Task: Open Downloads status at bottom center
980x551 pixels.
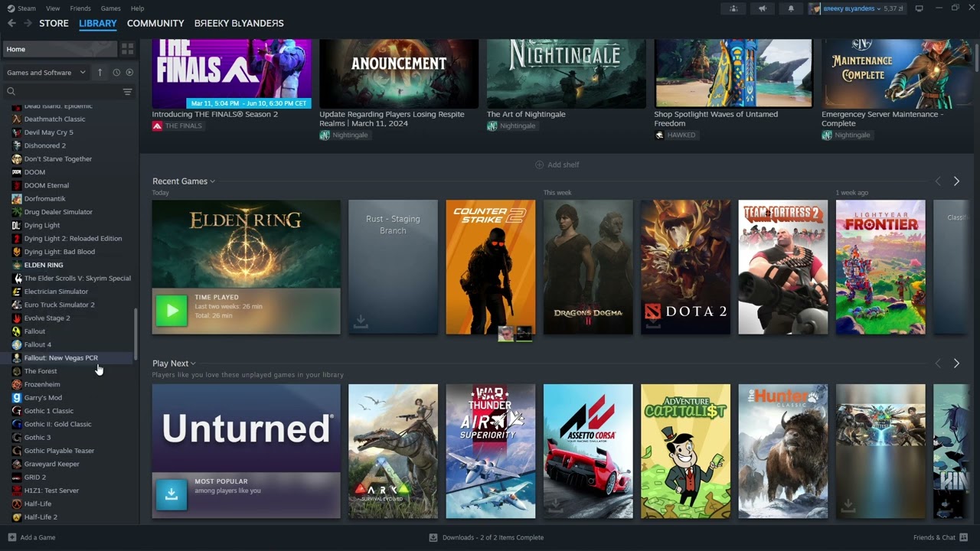Action: (486, 537)
